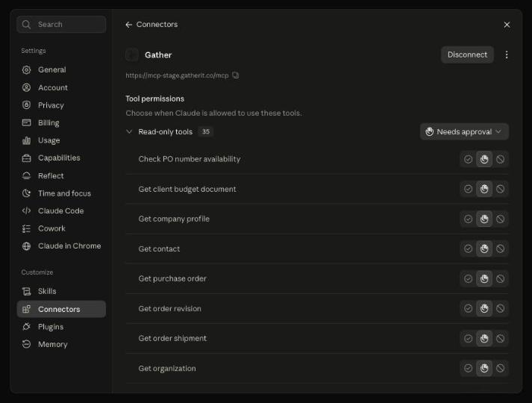The image size is (532, 403).
Task: Click the Privacy lock icon
Action: click(x=26, y=105)
